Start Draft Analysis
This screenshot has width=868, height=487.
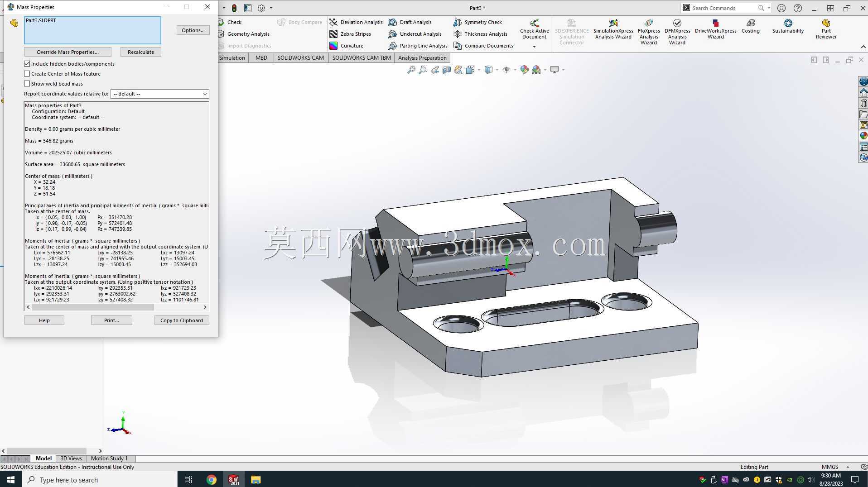point(410,22)
